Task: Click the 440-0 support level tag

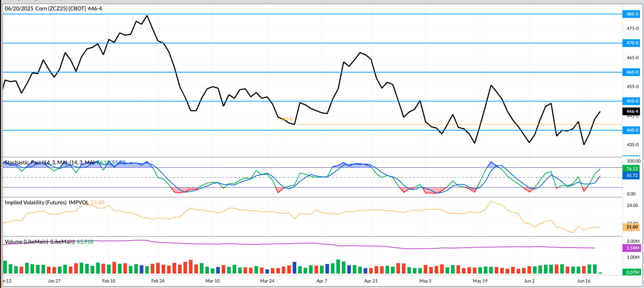Action: point(632,130)
